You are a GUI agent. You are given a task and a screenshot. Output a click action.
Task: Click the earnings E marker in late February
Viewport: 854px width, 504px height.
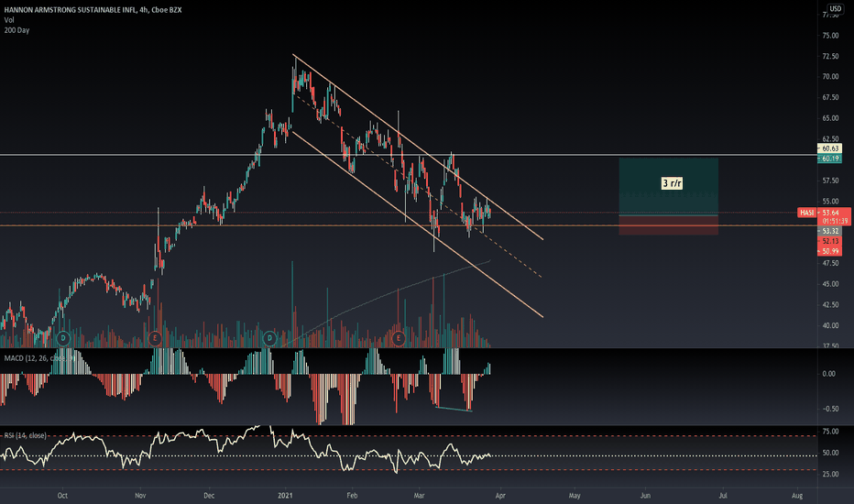(398, 338)
